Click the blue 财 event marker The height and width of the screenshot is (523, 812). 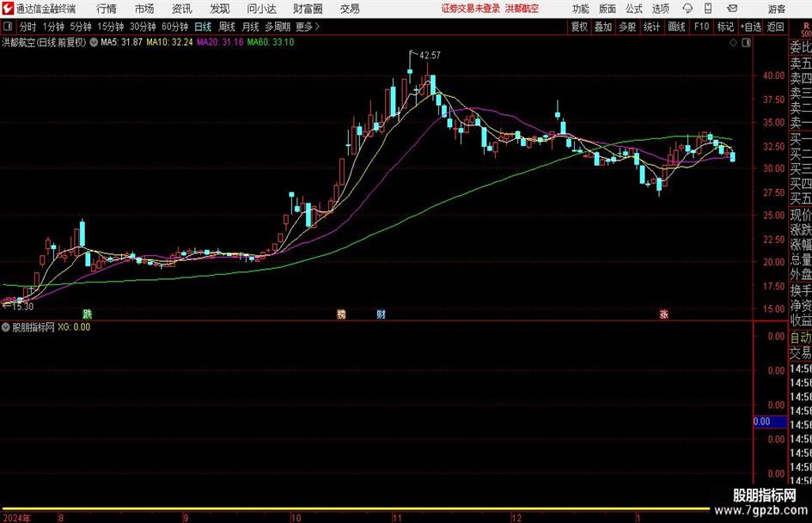[382, 314]
